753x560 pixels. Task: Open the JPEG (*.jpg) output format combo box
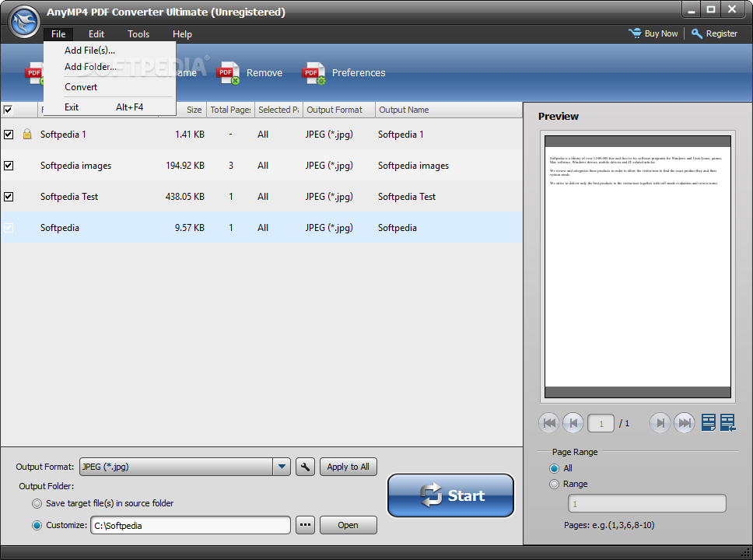pos(185,467)
